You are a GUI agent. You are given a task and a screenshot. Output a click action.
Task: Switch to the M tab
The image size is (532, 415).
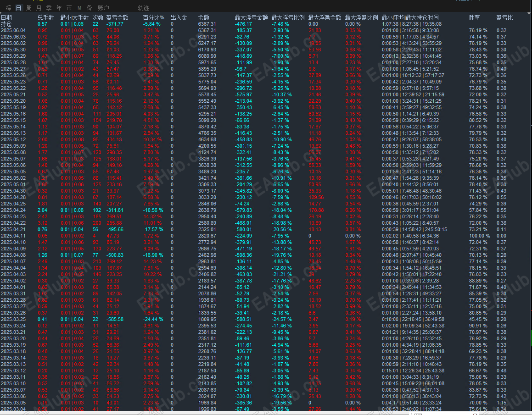[x=79, y=7]
